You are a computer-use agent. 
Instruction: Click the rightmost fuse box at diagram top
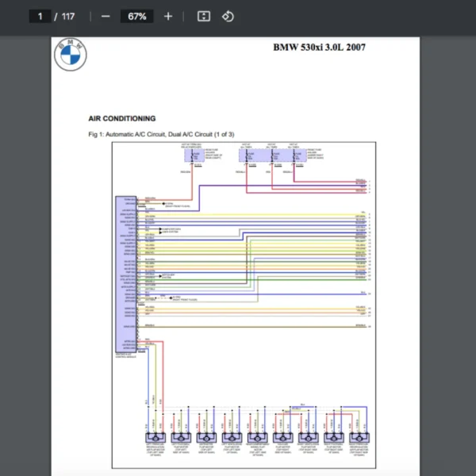pos(294,157)
